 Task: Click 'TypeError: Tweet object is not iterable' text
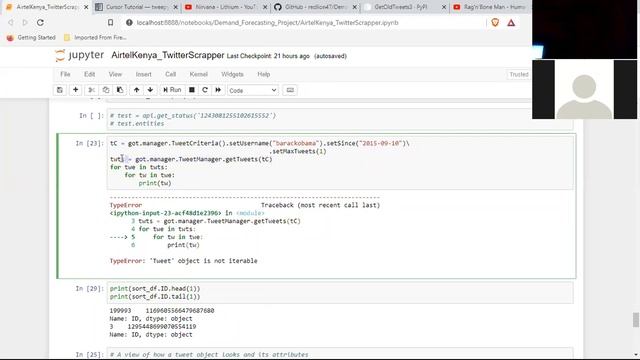(183, 261)
